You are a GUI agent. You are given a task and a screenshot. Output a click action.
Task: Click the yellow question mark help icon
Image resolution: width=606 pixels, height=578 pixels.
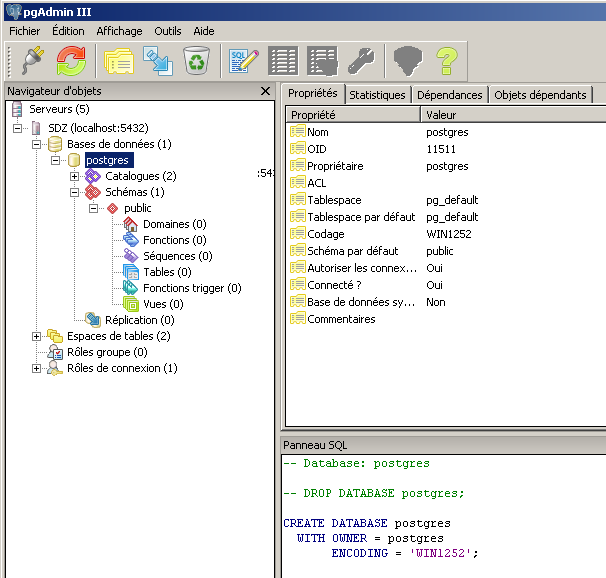[x=446, y=61]
